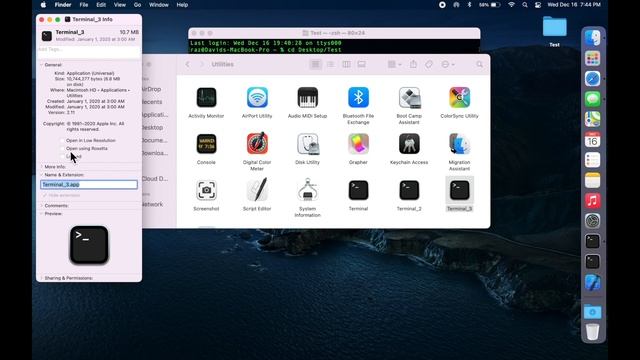This screenshot has width=640, height=360.
Task: Click the Terminal window title bar 'Test — zsh'
Action: click(334, 33)
